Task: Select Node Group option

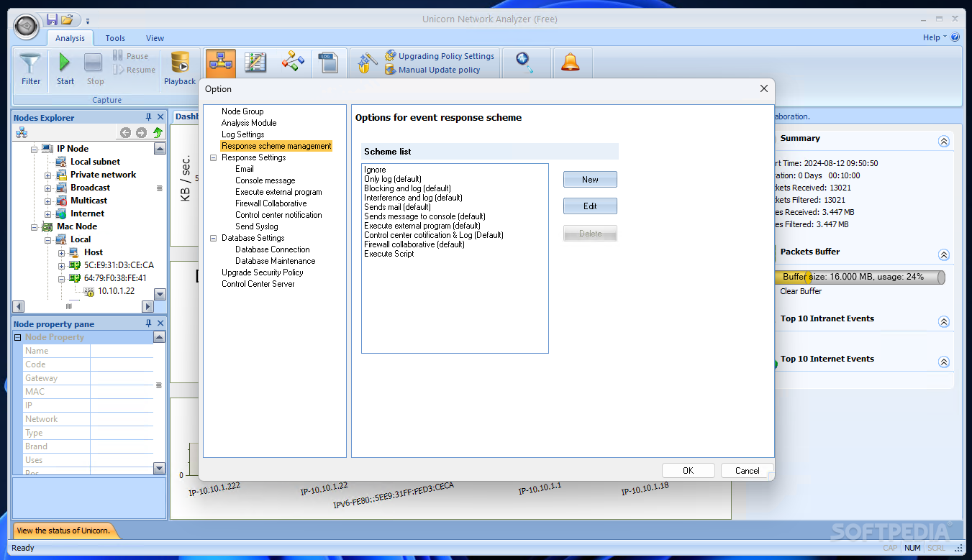Action: point(242,111)
